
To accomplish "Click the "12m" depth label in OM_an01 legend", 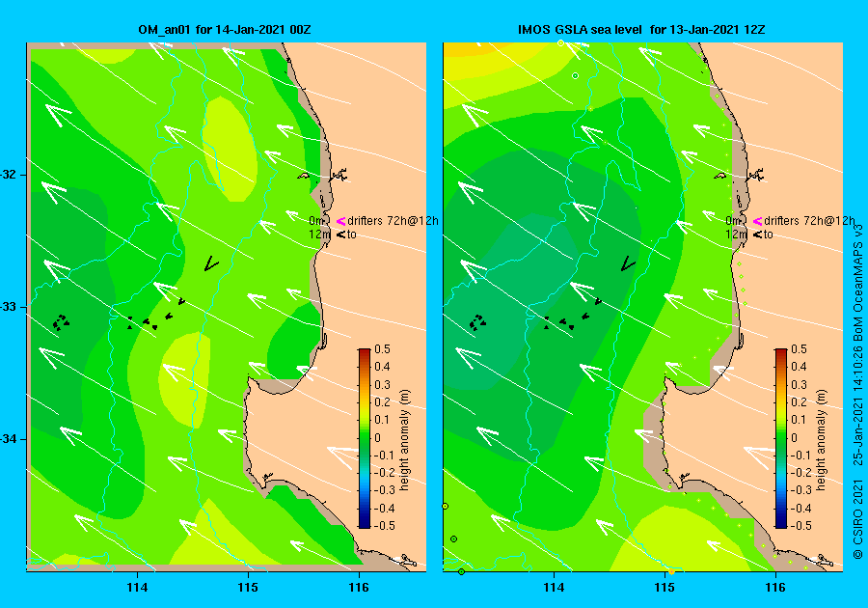I will 319,235.
